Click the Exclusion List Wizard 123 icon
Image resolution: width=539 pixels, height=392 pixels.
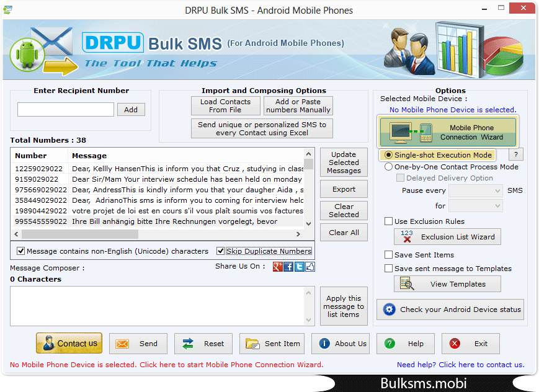click(x=407, y=236)
